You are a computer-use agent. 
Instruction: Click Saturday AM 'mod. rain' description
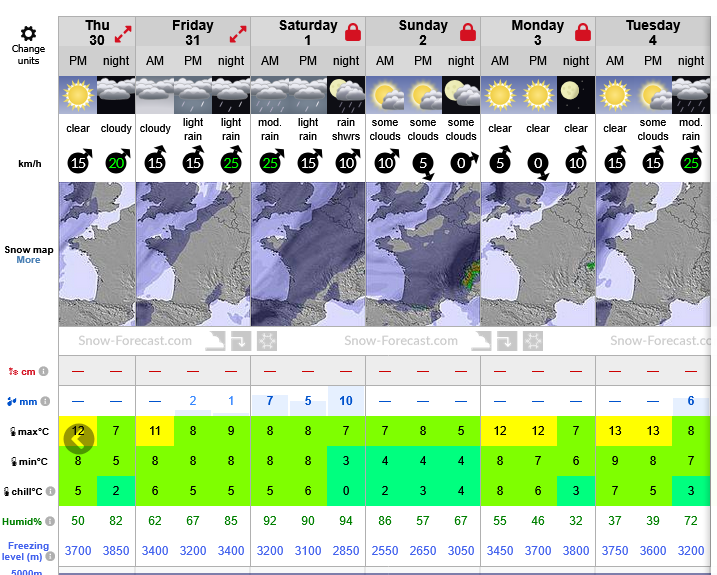tap(270, 129)
